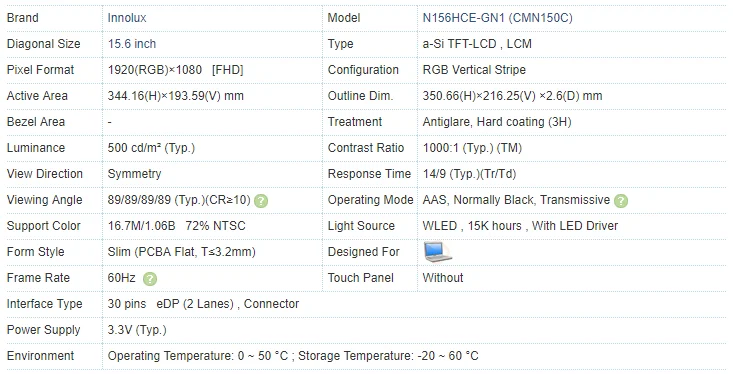This screenshot has height=374, width=733.
Task: Open the Viewing Angle help icon
Action: point(261,201)
